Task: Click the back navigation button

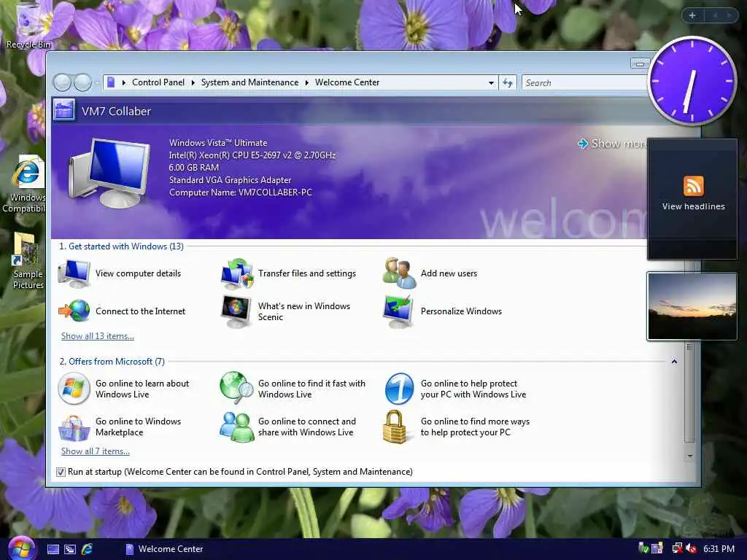Action: pos(63,83)
